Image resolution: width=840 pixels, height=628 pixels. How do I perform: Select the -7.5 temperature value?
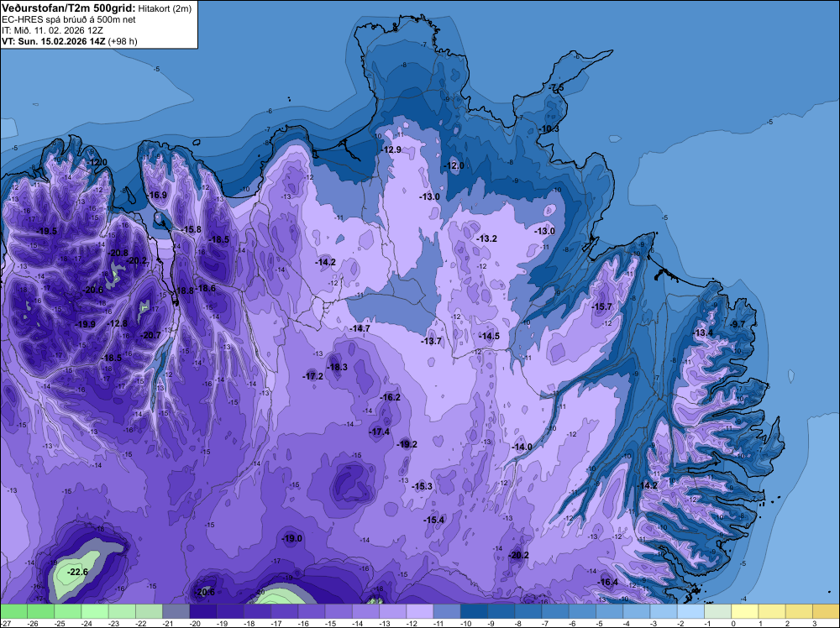click(x=557, y=87)
